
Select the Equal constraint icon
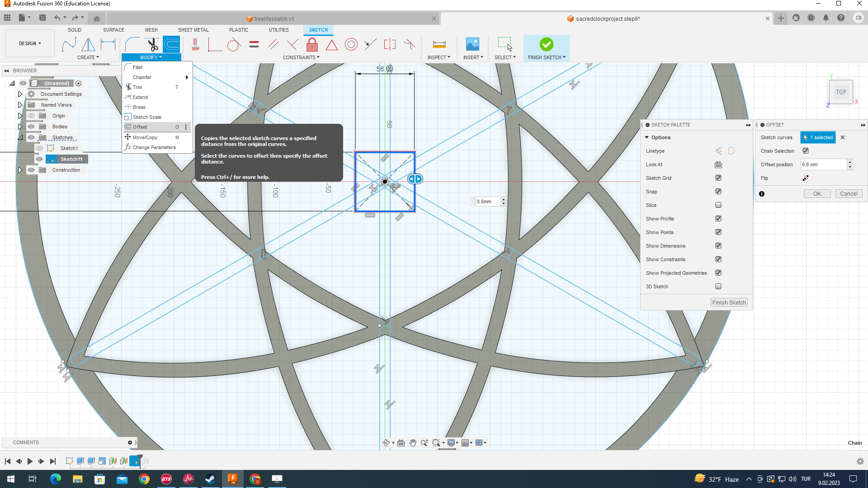tap(254, 44)
